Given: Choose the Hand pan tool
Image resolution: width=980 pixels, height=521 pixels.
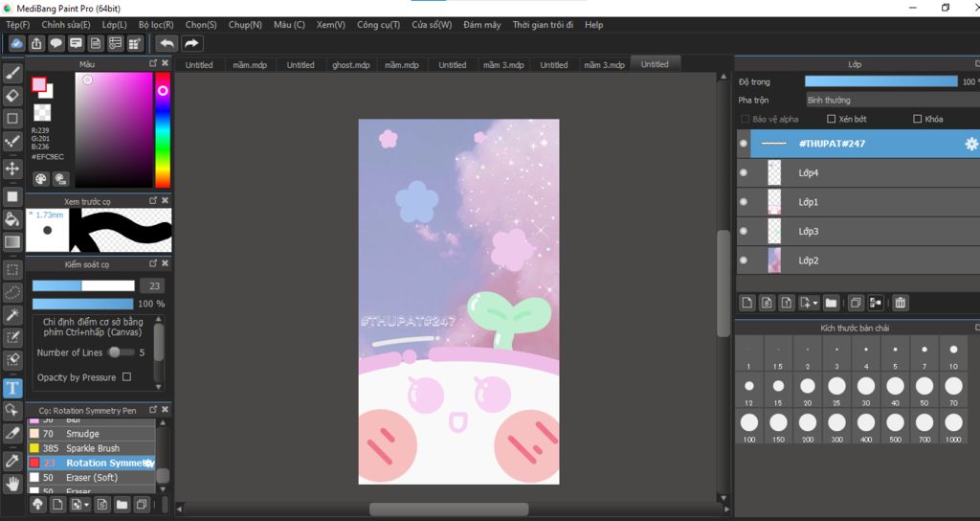Looking at the screenshot, I should tap(12, 484).
